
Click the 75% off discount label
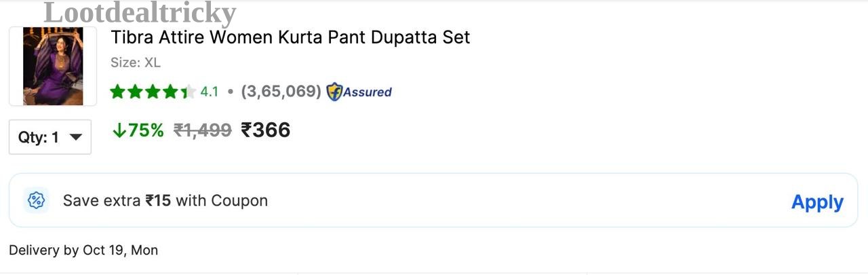pos(138,130)
